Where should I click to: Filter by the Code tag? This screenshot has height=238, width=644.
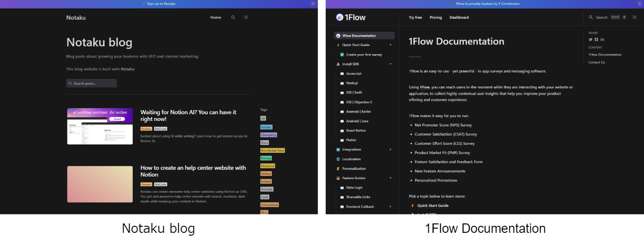coord(265,197)
